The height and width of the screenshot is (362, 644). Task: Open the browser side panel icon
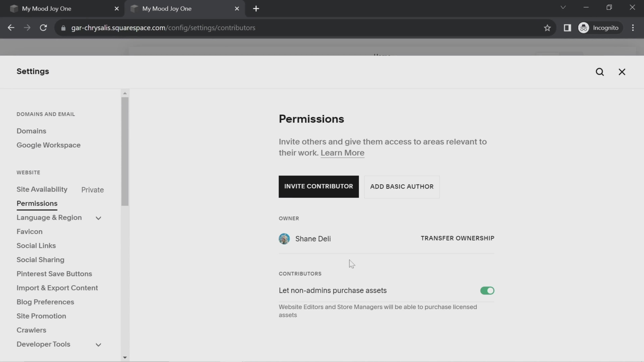(567, 28)
